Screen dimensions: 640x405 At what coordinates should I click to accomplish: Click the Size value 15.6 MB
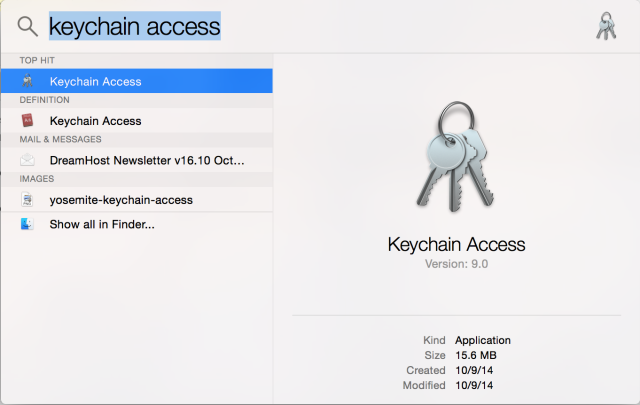(476, 355)
